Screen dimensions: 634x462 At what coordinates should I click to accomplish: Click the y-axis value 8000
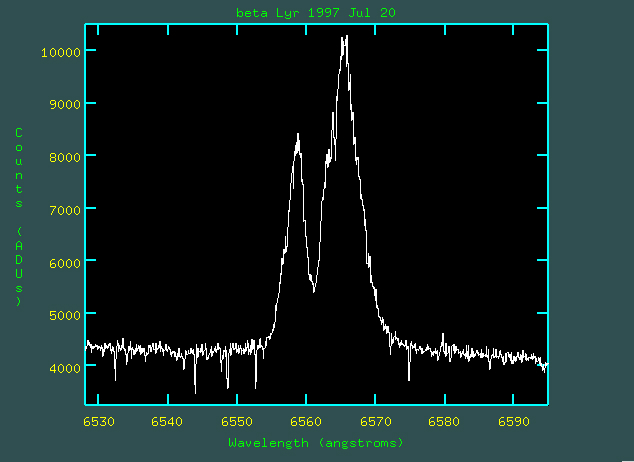click(65, 157)
